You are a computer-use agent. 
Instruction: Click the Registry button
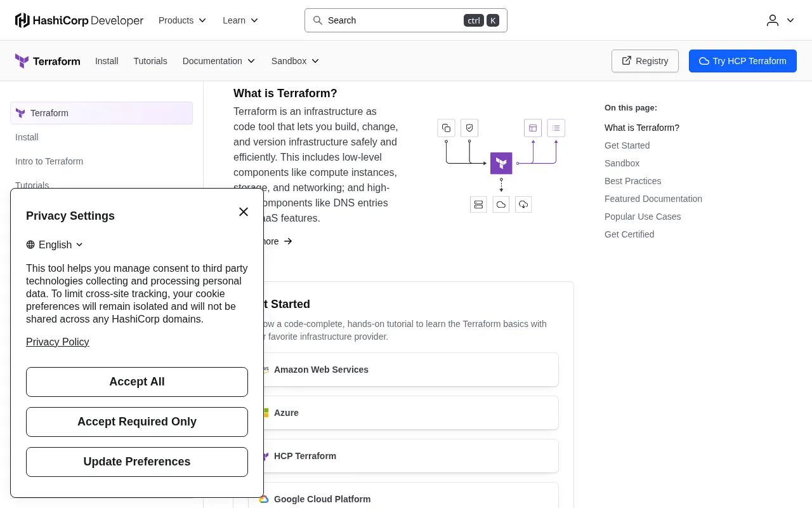coord(645,61)
